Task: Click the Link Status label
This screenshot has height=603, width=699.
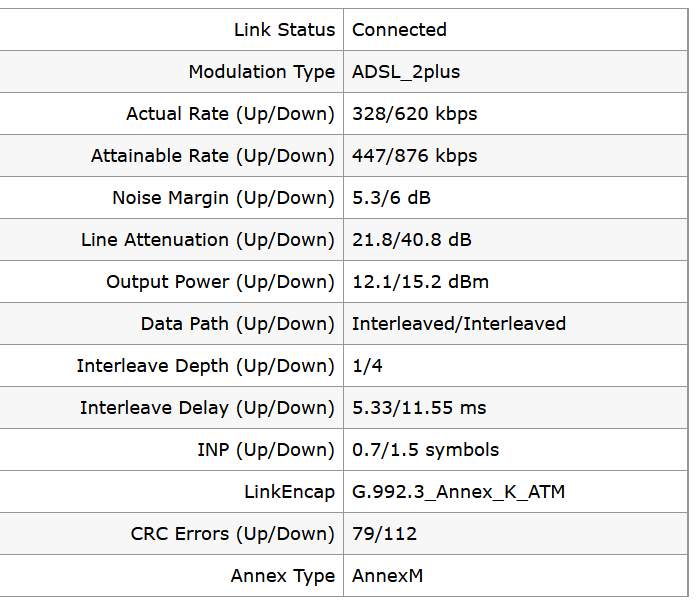Action: [x=284, y=30]
